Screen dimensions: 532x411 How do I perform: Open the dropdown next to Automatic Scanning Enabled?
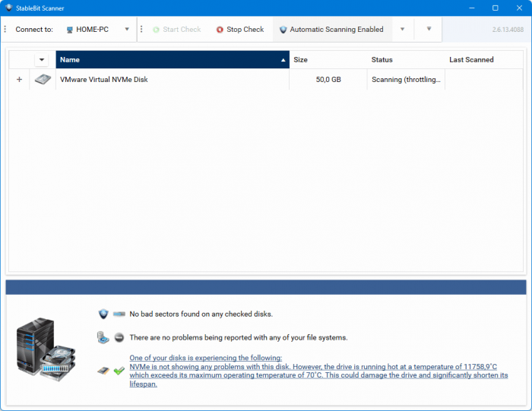402,29
